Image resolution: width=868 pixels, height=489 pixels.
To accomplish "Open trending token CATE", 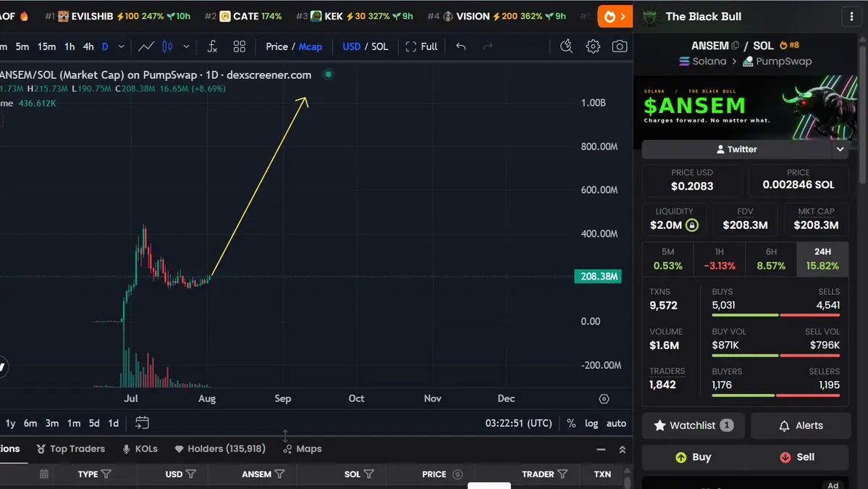I will (243, 16).
